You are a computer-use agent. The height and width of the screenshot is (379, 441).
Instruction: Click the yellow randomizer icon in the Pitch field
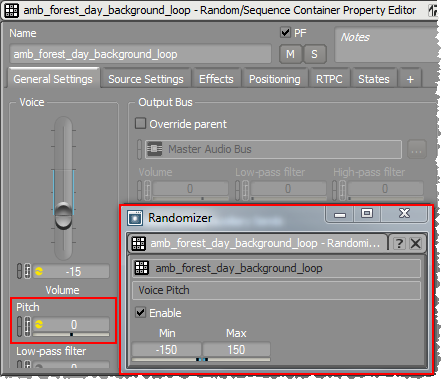[39, 324]
